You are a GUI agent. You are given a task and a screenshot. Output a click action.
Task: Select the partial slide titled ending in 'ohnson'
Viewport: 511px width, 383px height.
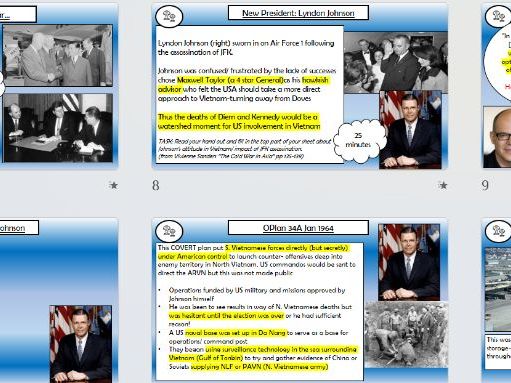point(59,301)
